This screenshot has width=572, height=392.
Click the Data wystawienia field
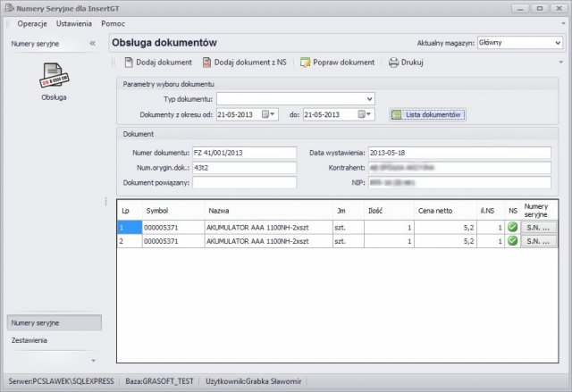click(459, 153)
